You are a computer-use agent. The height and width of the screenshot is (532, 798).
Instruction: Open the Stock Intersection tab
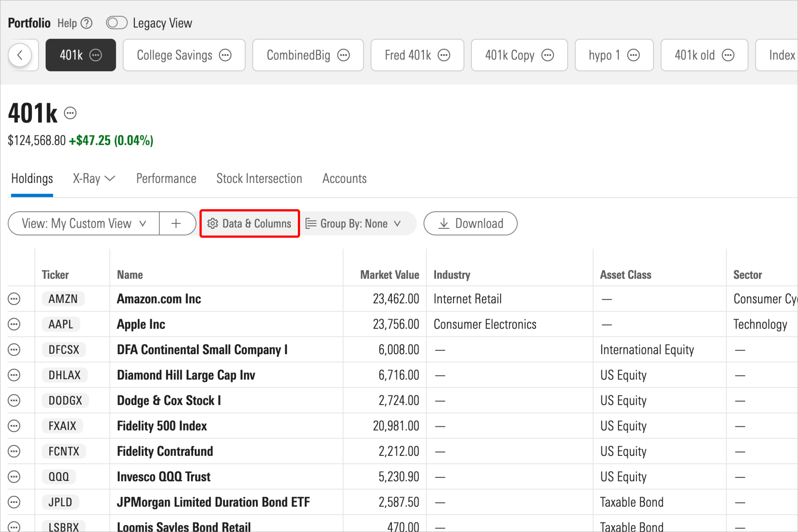coord(259,178)
